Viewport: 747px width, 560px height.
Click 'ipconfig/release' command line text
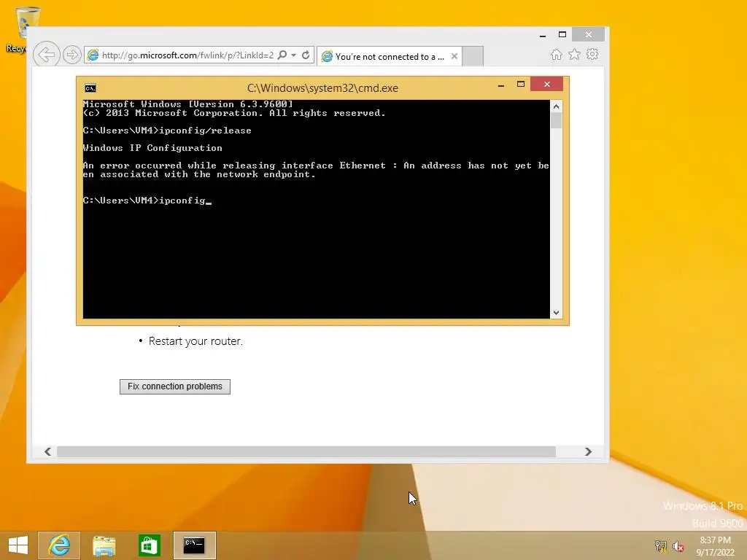click(205, 131)
